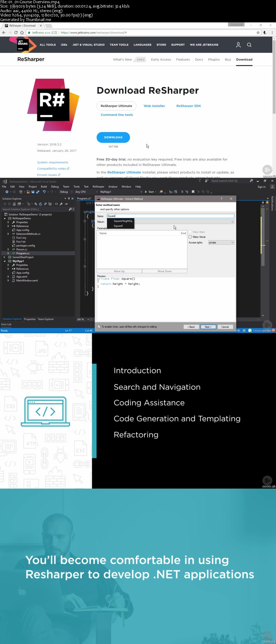
Task: Click the JetBrains logo in the site header
Action: 23,44
